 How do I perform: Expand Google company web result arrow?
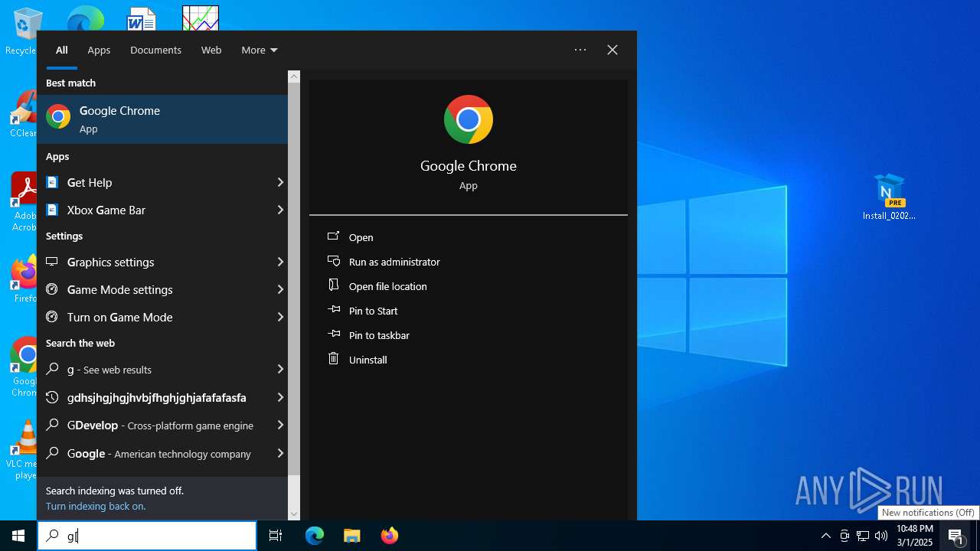click(x=280, y=453)
